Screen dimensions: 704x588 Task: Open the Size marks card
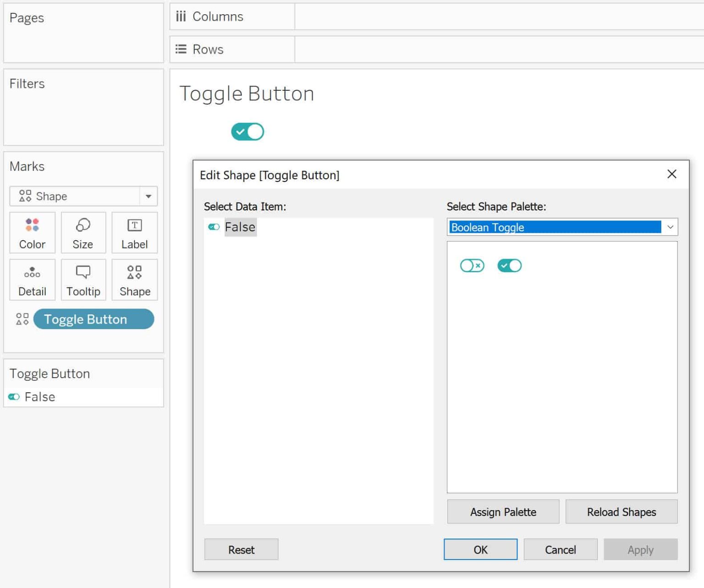tap(83, 232)
